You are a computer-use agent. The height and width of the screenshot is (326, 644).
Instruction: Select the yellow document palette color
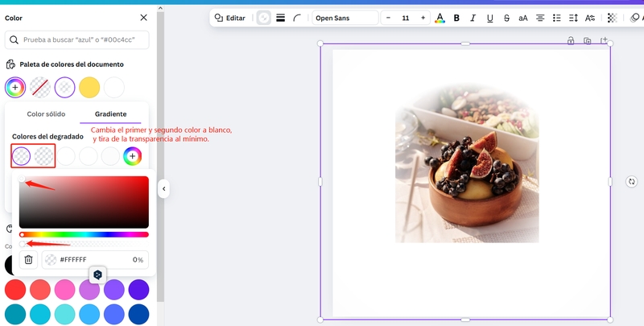pos(89,88)
